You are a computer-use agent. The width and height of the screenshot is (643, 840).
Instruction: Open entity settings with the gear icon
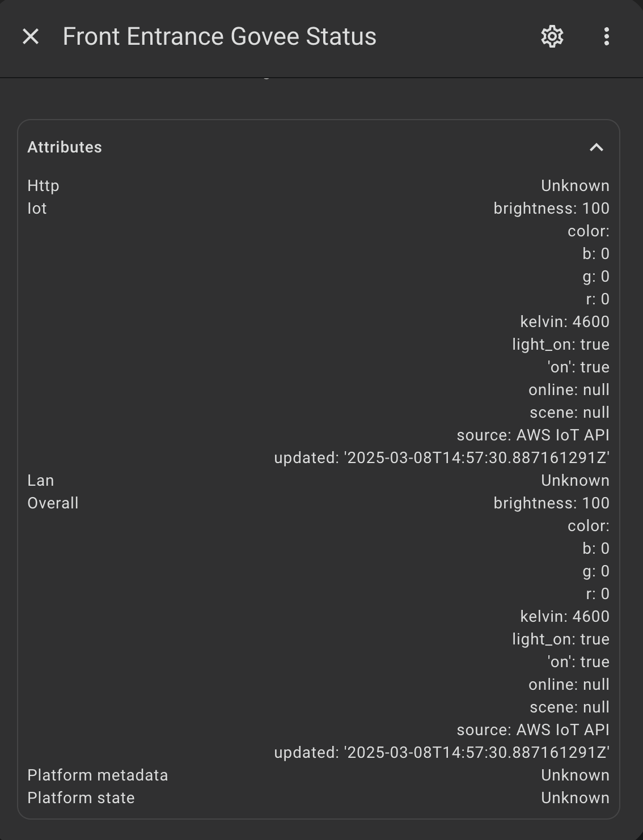552,37
